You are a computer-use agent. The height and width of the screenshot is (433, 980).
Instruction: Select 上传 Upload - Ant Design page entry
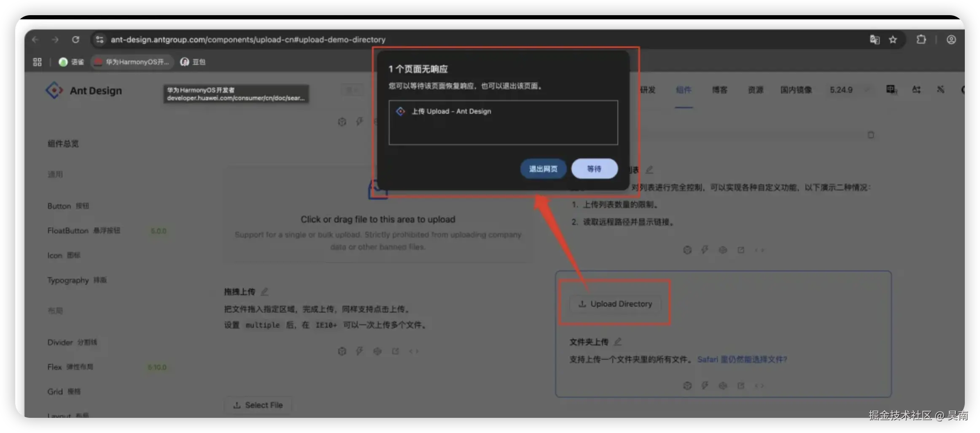click(x=503, y=111)
